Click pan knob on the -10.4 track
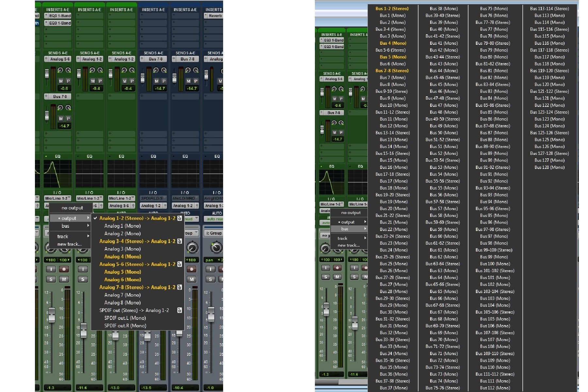The height and width of the screenshot is (392, 588). [x=192, y=247]
